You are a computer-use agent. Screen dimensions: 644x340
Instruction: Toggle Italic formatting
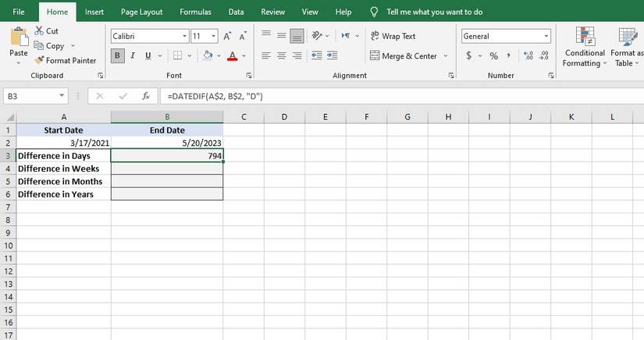133,55
